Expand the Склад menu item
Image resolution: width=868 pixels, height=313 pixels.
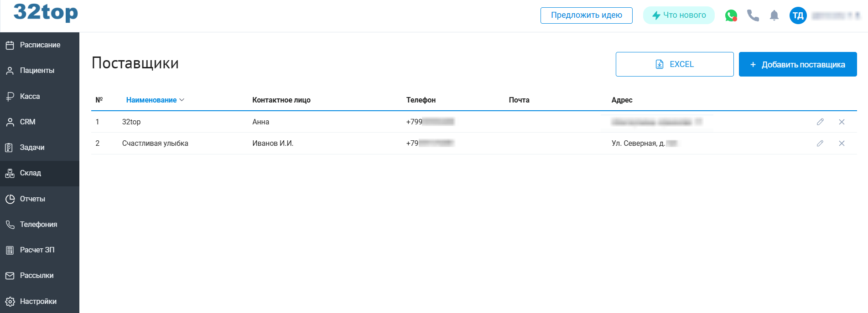30,173
